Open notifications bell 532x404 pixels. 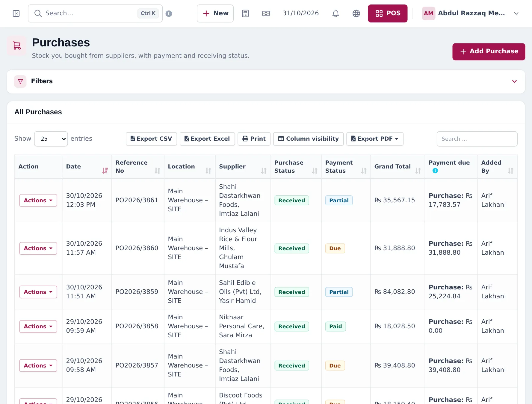pyautogui.click(x=335, y=13)
